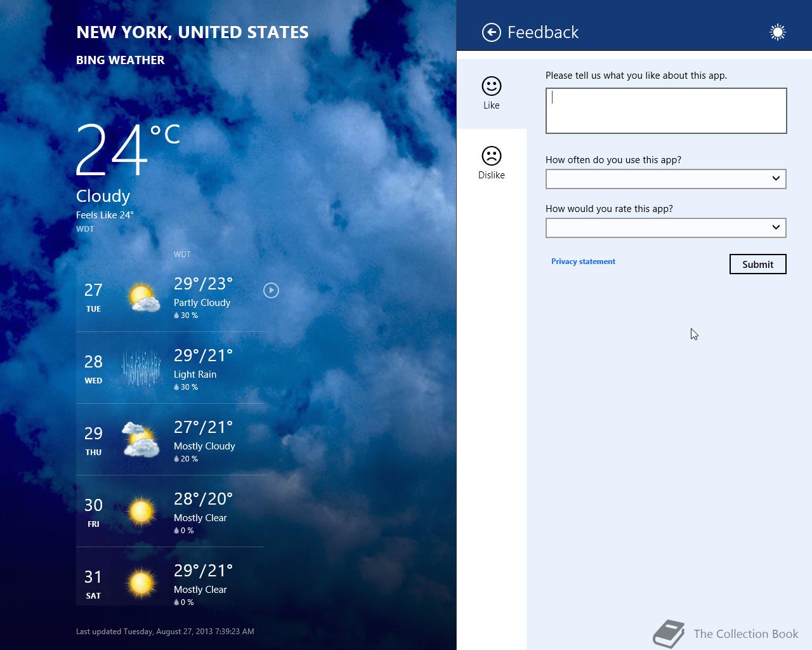812x650 pixels.
Task: Click the '30 FRI' date label
Action: click(x=93, y=512)
